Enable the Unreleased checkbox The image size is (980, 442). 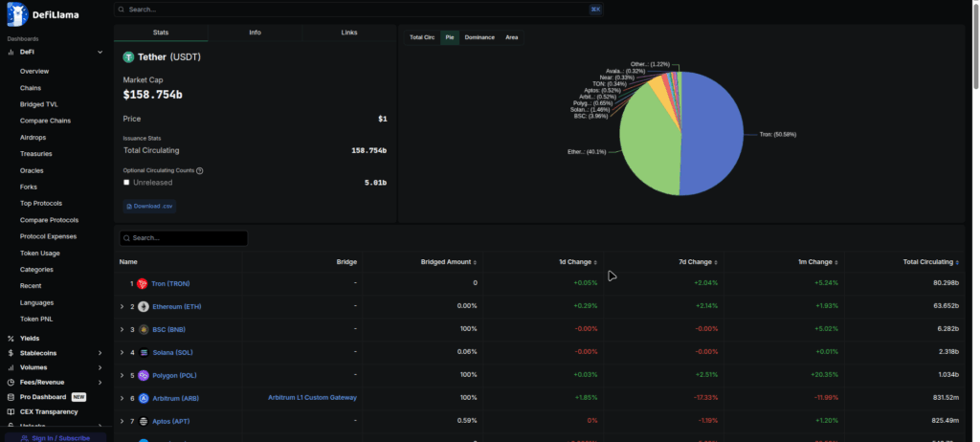click(126, 183)
